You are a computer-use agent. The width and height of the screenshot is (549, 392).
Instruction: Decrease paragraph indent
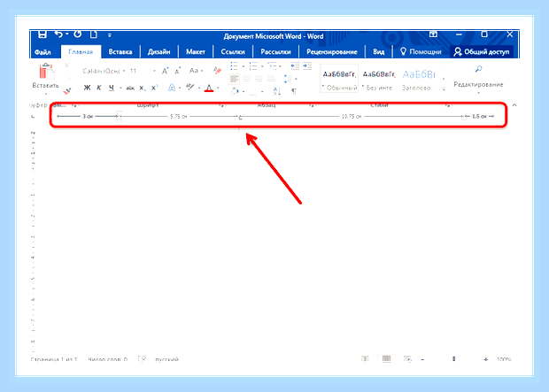tap(295, 65)
